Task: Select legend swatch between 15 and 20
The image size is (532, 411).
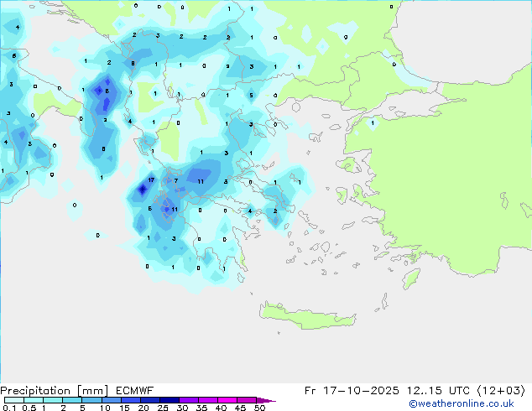Action: 130,400
